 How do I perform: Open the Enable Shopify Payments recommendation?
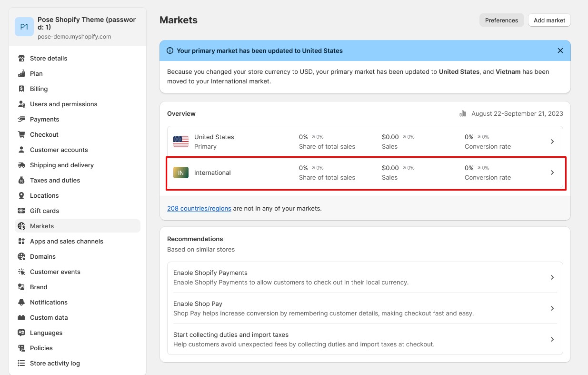[x=365, y=277]
